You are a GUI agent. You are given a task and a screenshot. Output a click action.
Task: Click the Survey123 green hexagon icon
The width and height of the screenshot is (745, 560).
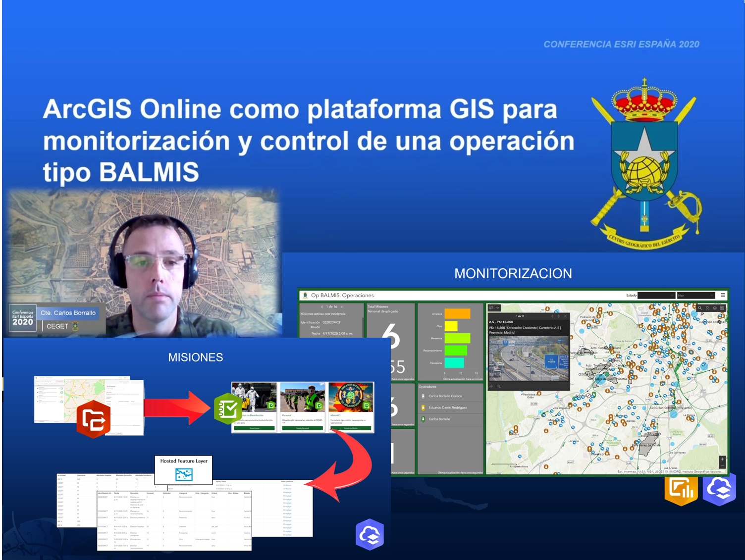227,408
